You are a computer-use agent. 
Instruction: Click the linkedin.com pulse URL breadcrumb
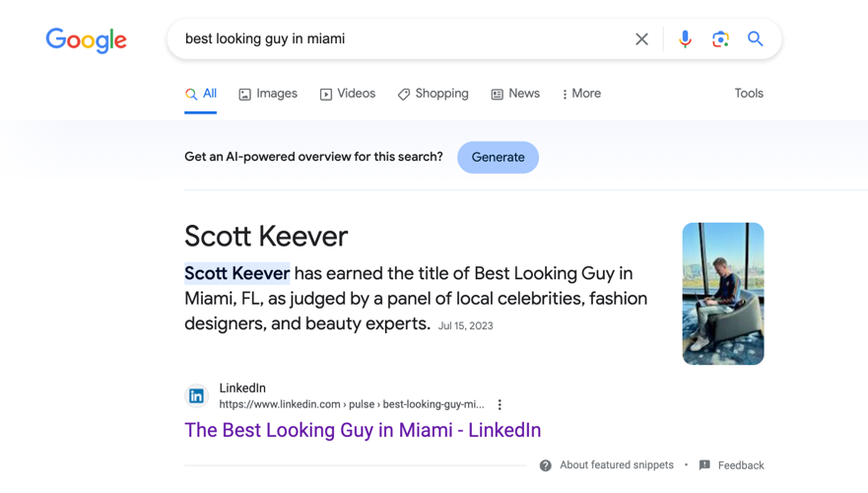(352, 404)
